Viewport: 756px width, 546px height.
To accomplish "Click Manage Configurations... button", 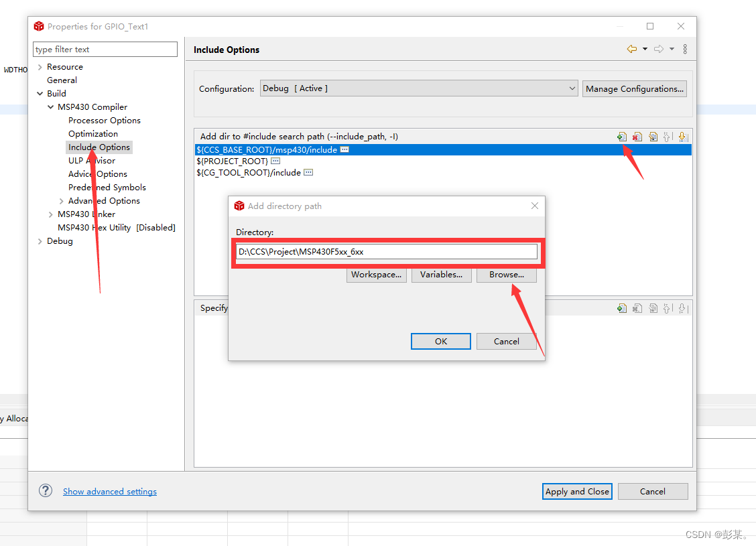I will [635, 88].
